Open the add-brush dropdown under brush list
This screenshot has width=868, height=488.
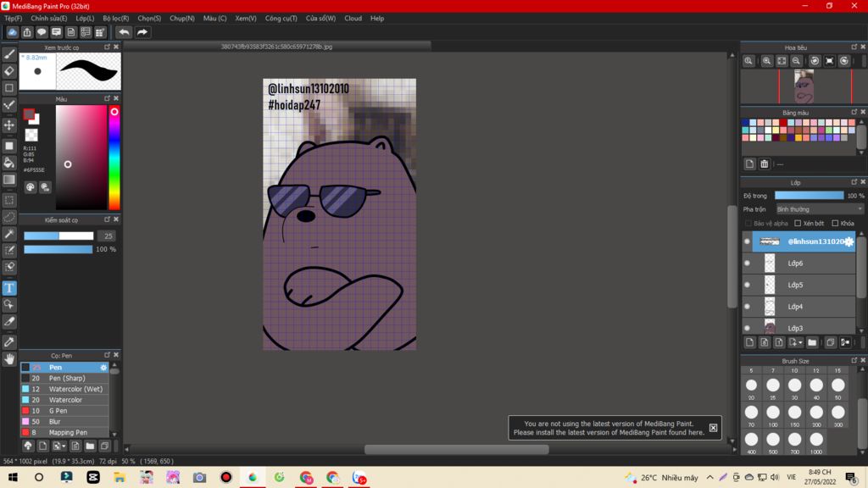click(x=58, y=446)
